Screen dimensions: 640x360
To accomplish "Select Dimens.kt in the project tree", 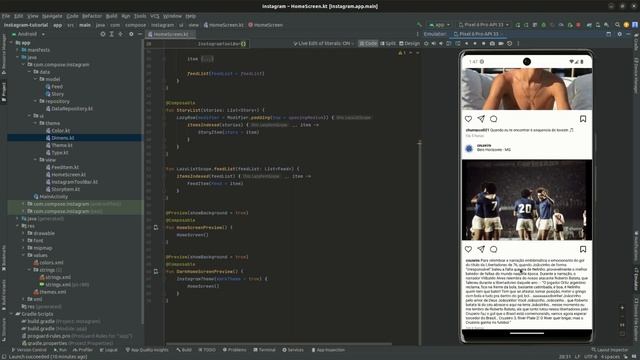I will click(62, 138).
